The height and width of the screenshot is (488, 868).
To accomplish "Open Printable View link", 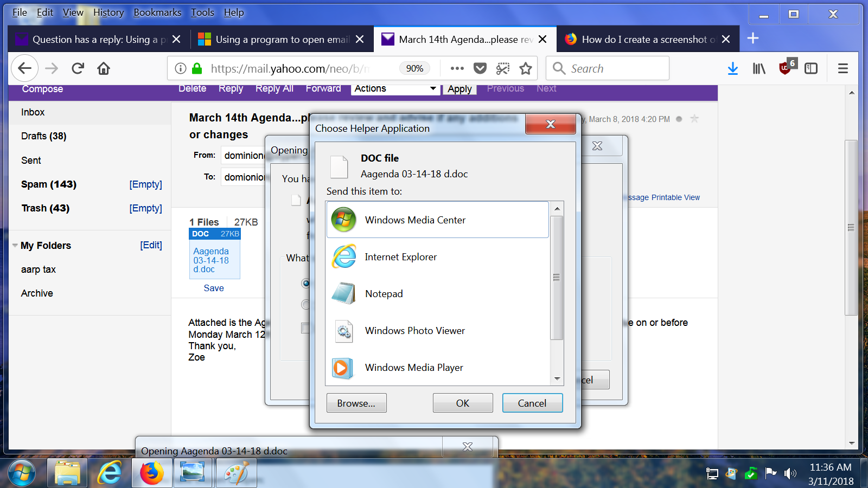I will pos(675,197).
